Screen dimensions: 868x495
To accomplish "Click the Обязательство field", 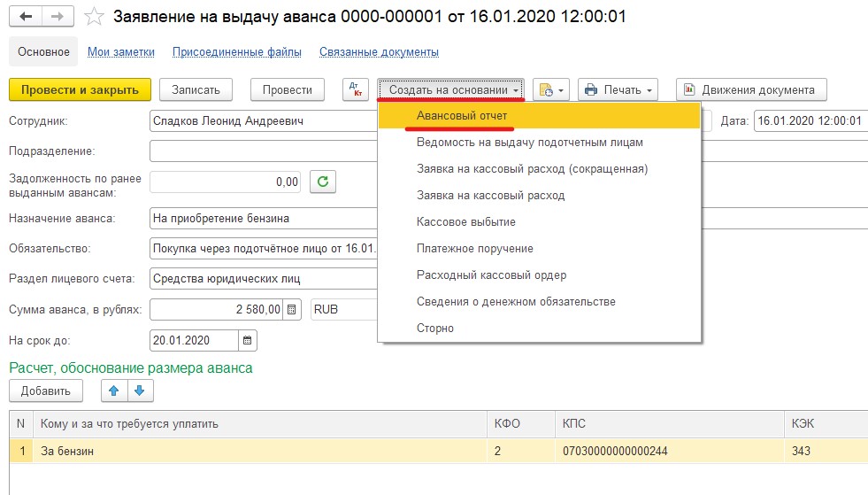I will pyautogui.click(x=264, y=248).
